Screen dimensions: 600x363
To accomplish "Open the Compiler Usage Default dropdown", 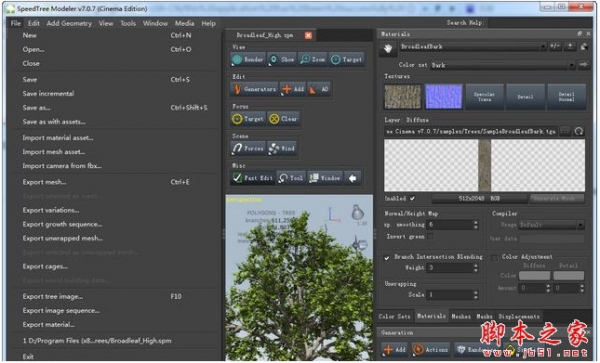I will (x=551, y=225).
